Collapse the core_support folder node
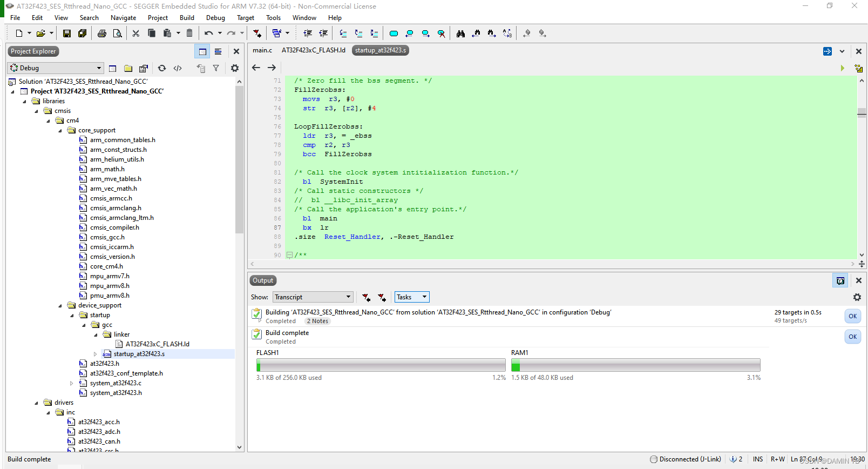This screenshot has width=868, height=469. coord(60,130)
